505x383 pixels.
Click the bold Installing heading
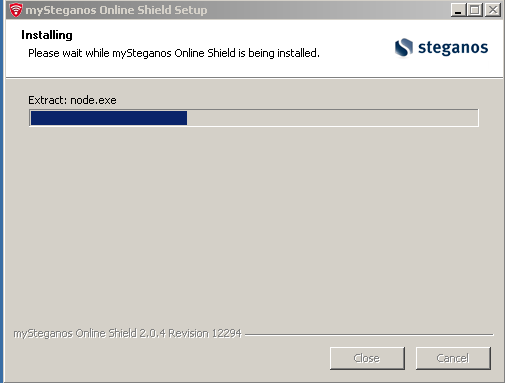point(47,35)
